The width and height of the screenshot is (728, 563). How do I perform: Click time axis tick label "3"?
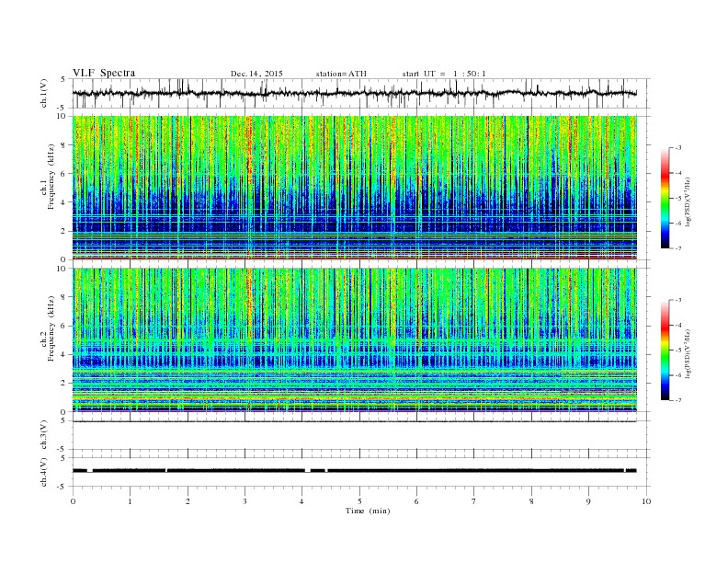tap(245, 501)
